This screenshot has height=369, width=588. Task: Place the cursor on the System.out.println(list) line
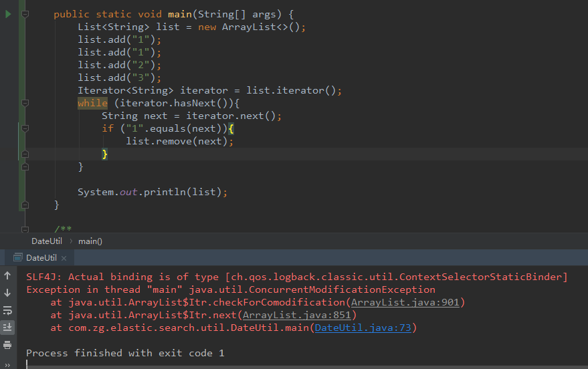coord(153,193)
